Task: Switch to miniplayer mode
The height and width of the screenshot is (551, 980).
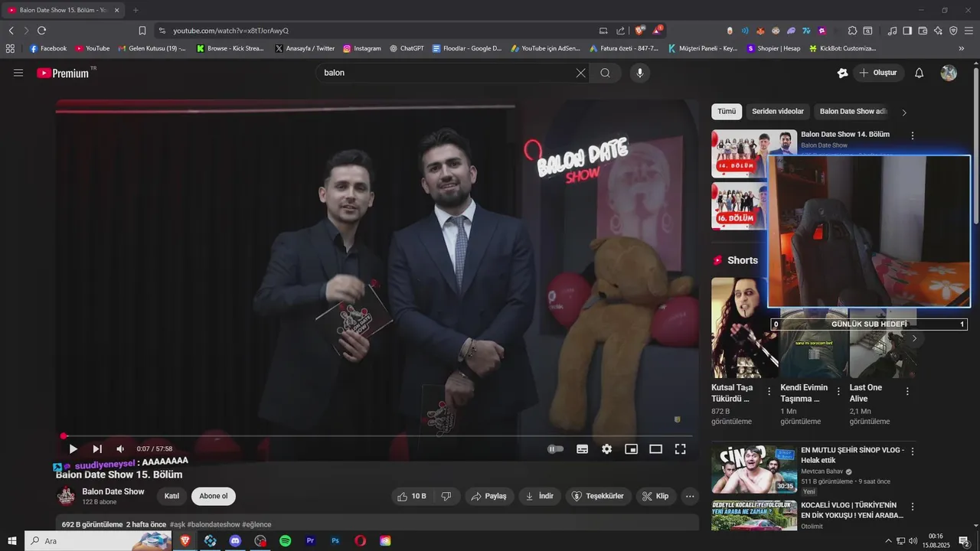Action: click(x=632, y=449)
